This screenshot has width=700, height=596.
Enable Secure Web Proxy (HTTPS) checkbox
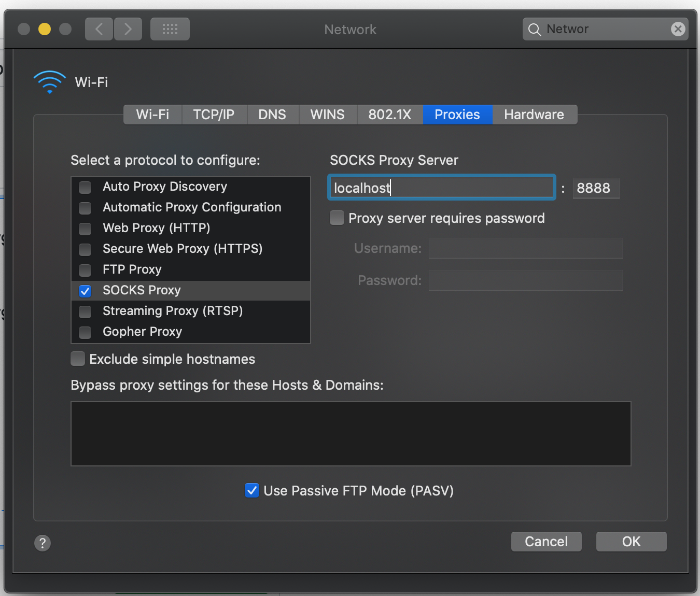(85, 249)
